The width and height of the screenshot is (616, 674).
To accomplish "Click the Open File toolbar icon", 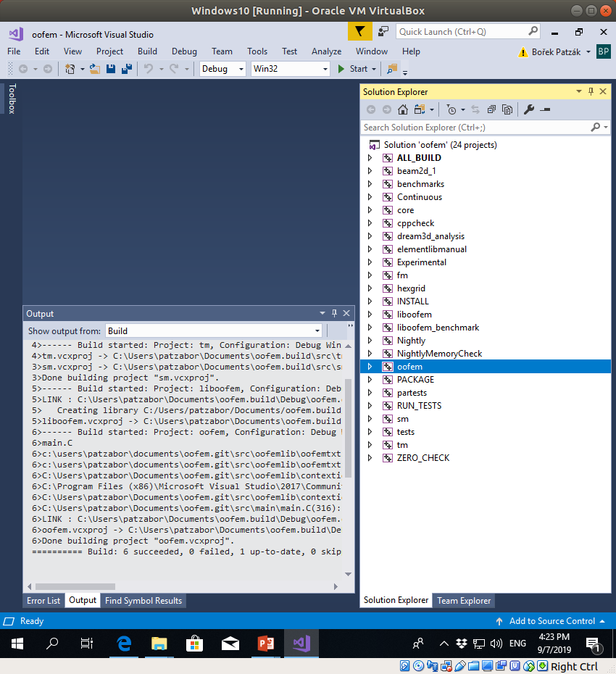I will 96,69.
